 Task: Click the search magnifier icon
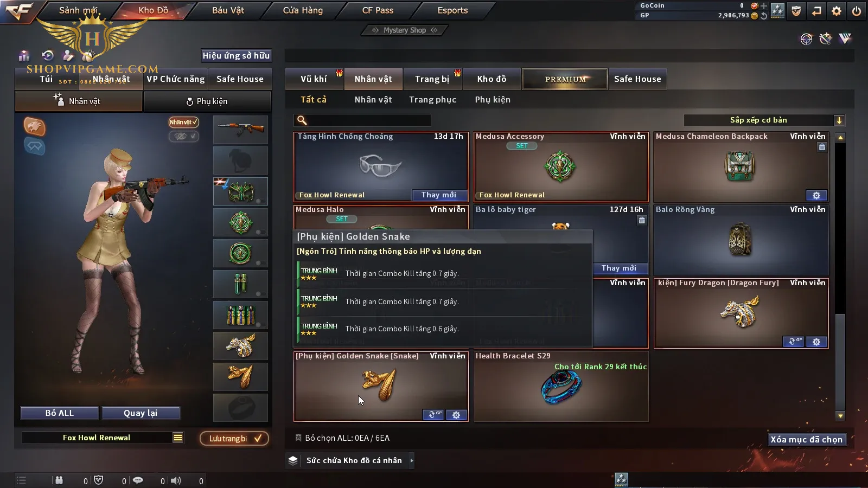tap(302, 120)
